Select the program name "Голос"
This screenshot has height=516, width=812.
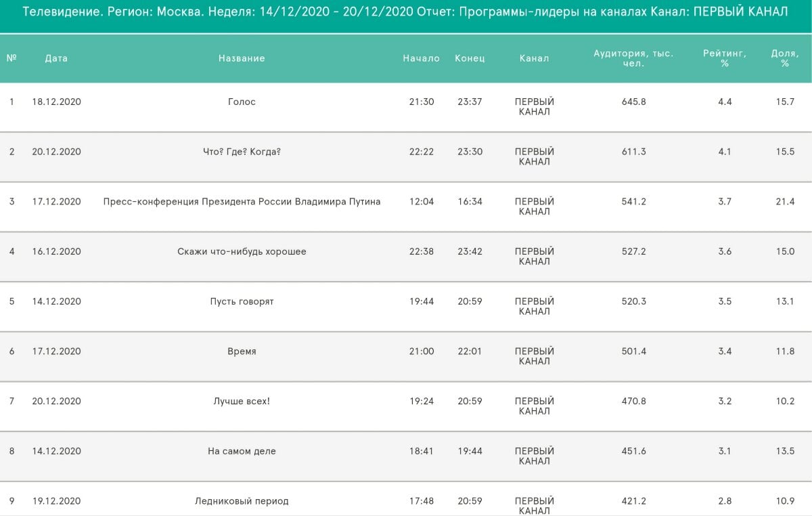tap(242, 102)
